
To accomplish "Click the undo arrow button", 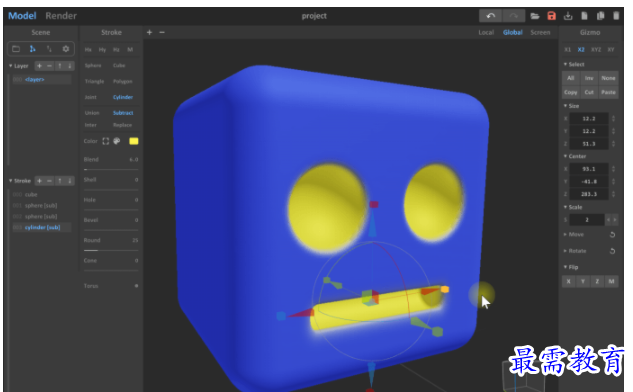I will [x=490, y=16].
